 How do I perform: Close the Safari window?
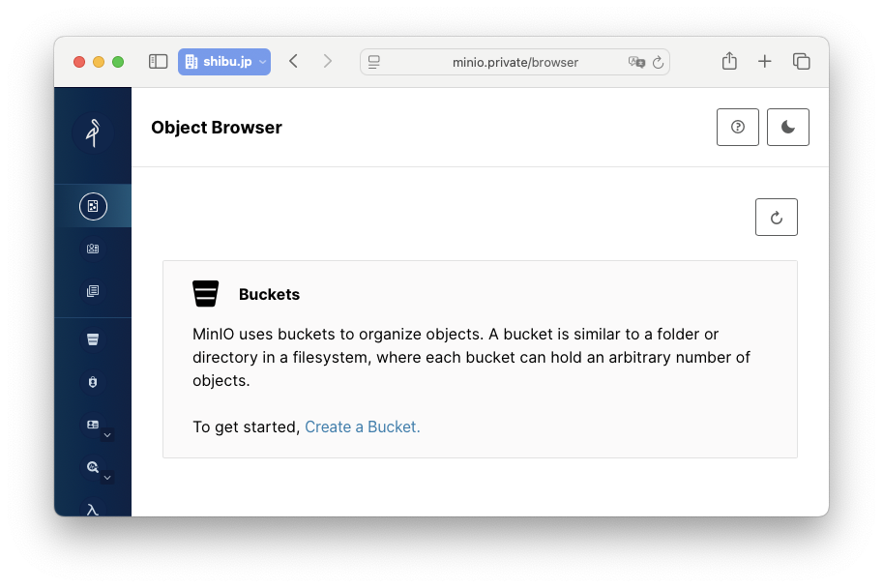79,62
